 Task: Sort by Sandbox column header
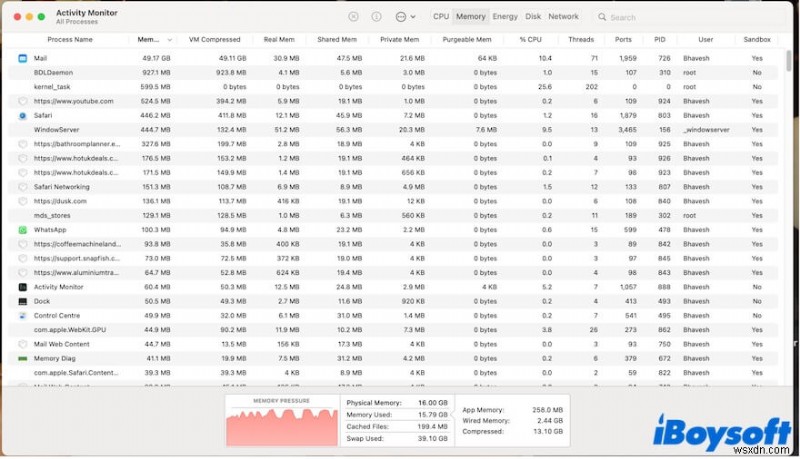[757, 39]
